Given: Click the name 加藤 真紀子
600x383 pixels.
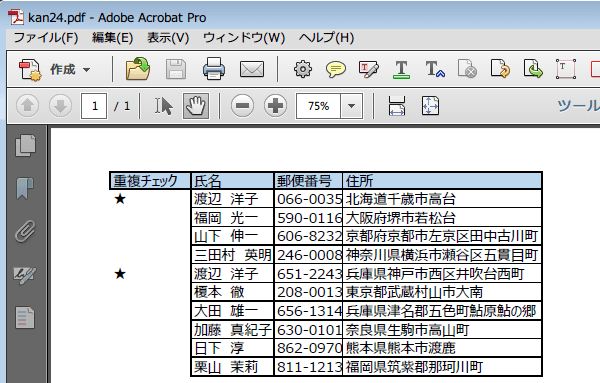Looking at the screenshot, I should coord(233,329).
